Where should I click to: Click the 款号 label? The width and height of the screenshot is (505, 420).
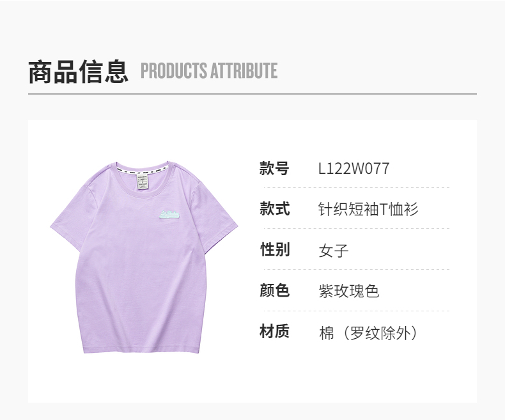274,168
